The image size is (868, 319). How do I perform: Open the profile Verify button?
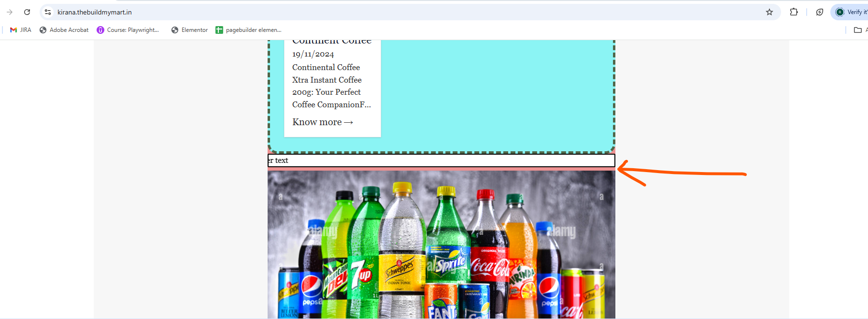point(851,12)
